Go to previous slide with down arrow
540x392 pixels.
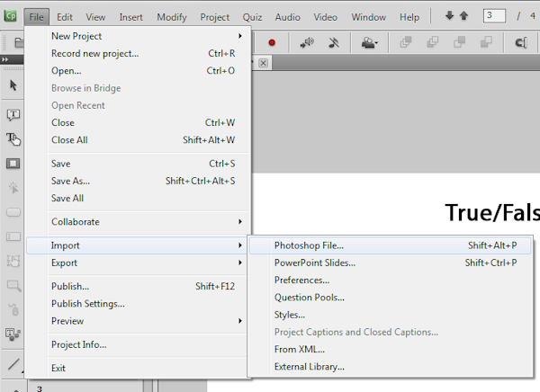point(450,16)
